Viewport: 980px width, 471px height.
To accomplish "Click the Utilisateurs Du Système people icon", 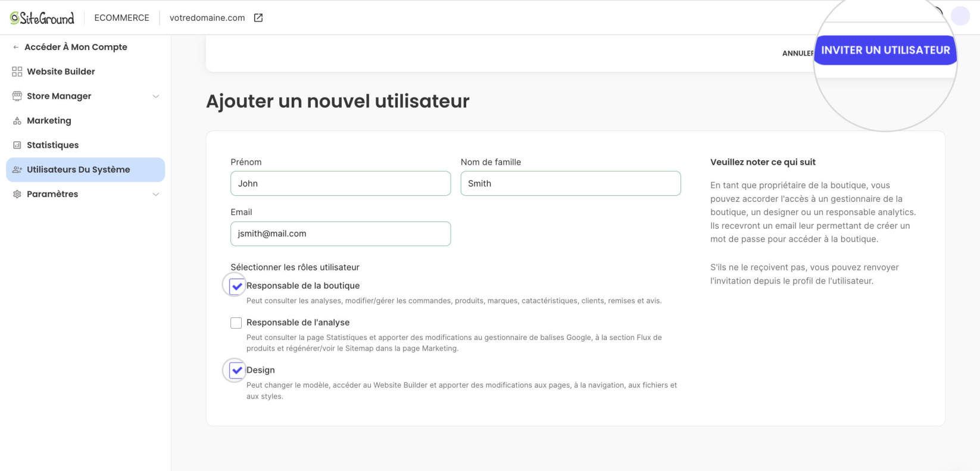I will pyautogui.click(x=17, y=170).
